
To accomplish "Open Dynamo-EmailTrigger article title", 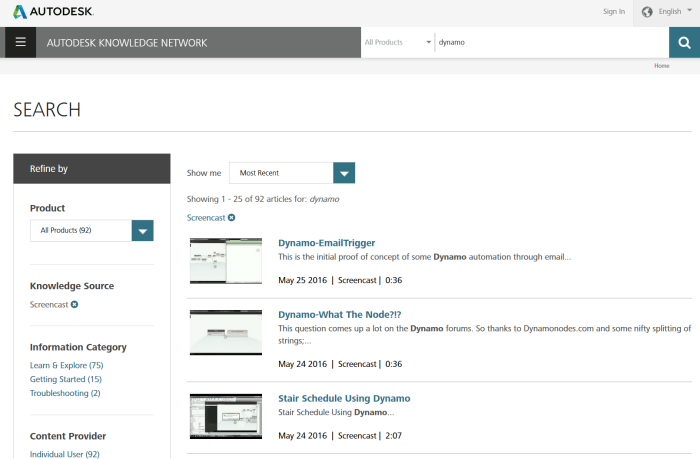I will (x=328, y=242).
